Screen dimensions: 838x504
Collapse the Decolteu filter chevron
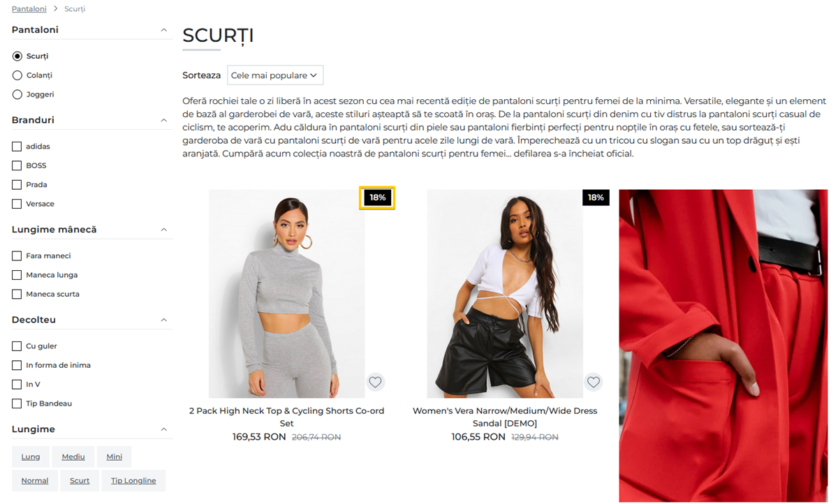pos(164,320)
